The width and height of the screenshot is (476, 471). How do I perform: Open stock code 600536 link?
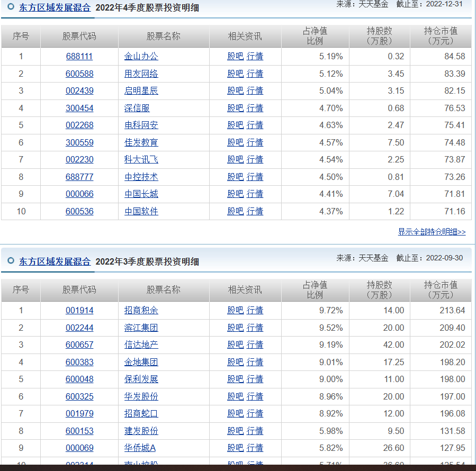[79, 211]
